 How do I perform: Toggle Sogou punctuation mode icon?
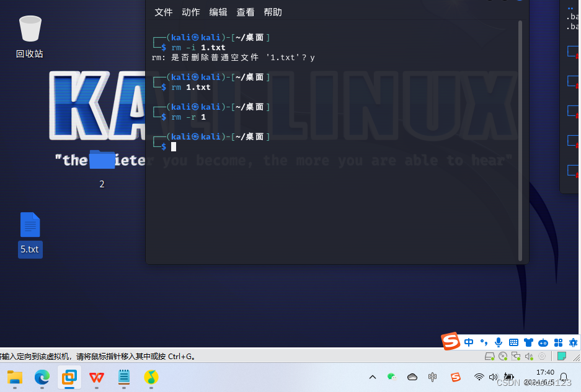click(x=484, y=342)
